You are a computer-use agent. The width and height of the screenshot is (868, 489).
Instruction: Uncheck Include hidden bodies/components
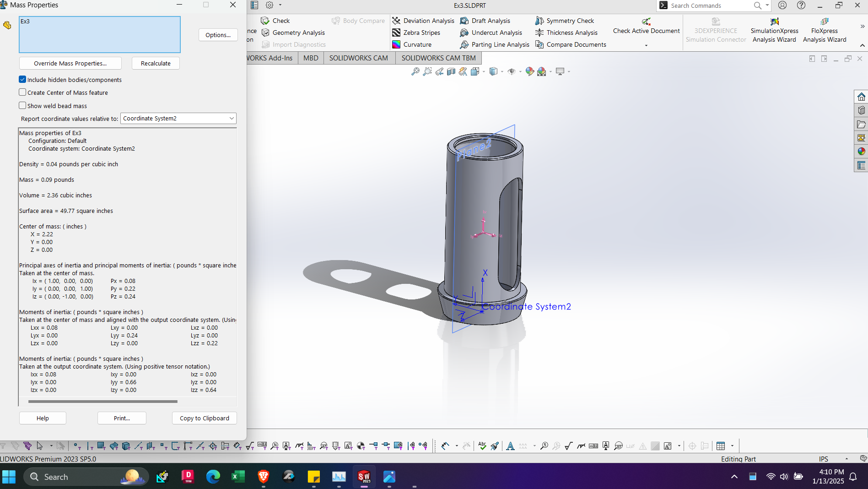pos(22,79)
